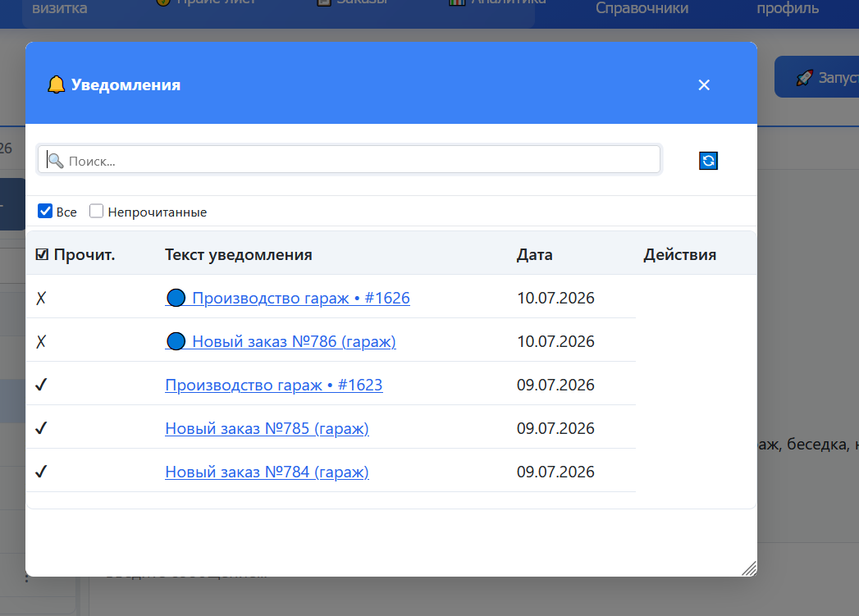Focus the Поиск search input
The height and width of the screenshot is (616, 859).
pyautogui.click(x=349, y=160)
